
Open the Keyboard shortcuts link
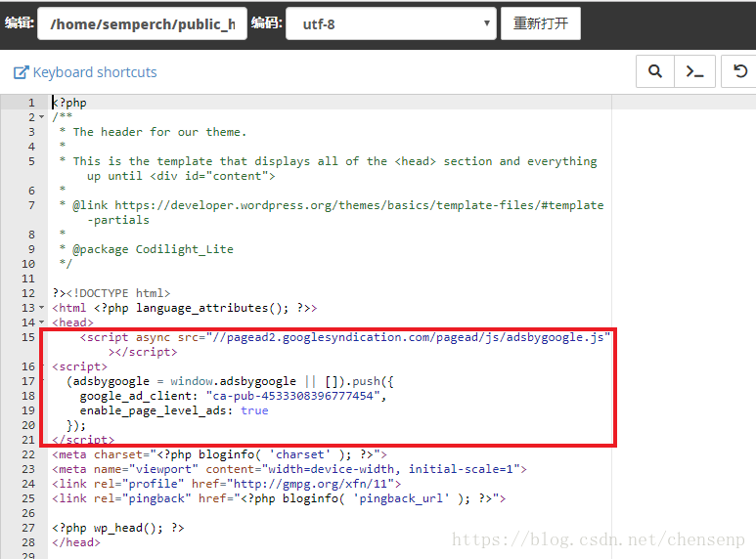pos(95,72)
